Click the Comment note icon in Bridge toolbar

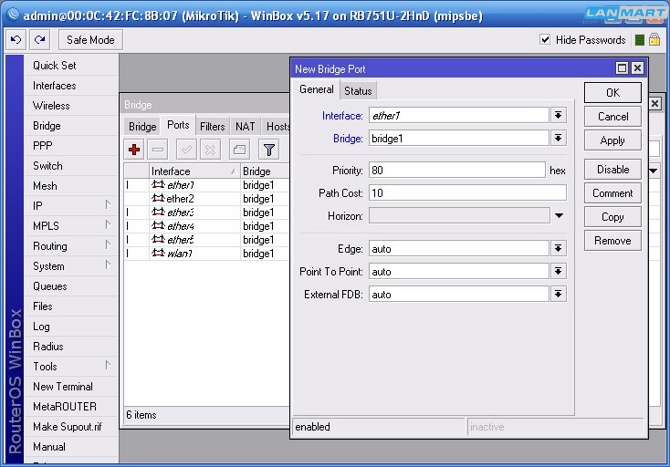239,150
